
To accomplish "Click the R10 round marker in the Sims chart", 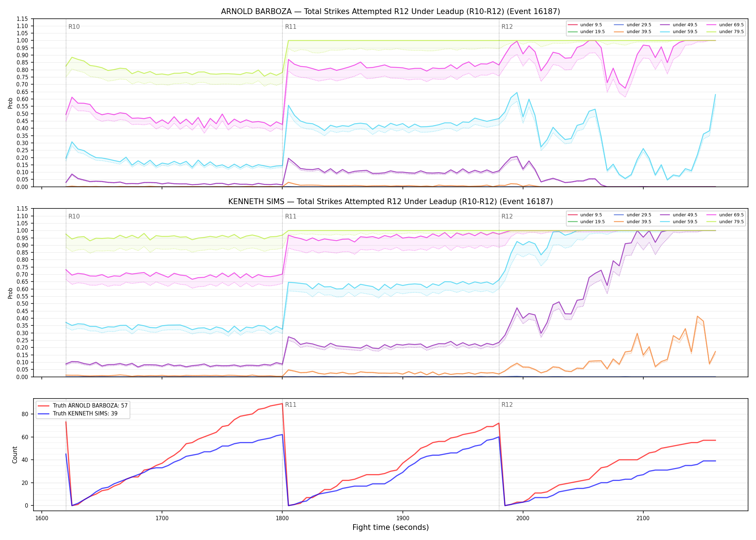I will 74,217.
